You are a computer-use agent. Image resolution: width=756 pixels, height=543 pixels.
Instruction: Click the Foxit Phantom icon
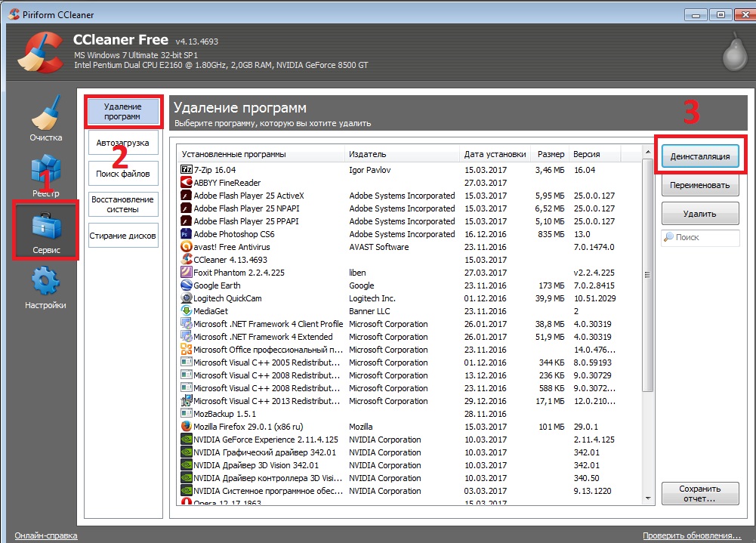click(186, 272)
